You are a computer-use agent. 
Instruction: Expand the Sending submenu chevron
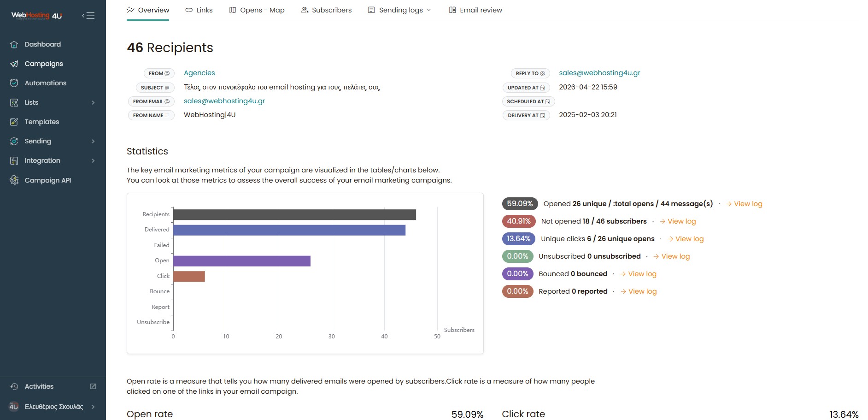(93, 142)
